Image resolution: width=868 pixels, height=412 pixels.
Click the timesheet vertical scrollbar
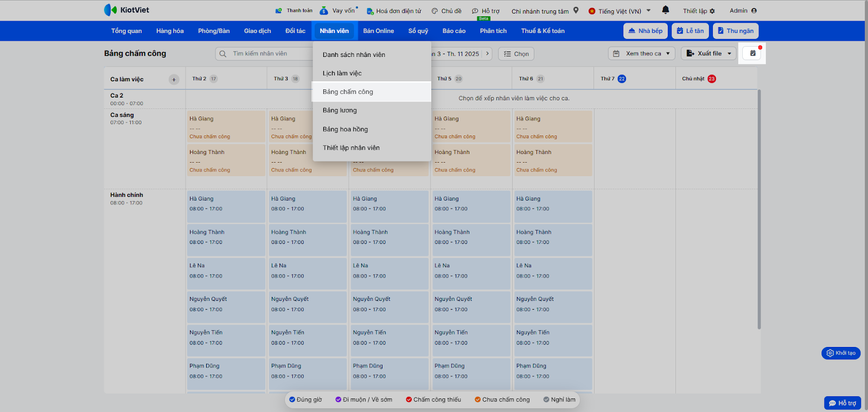click(x=759, y=209)
